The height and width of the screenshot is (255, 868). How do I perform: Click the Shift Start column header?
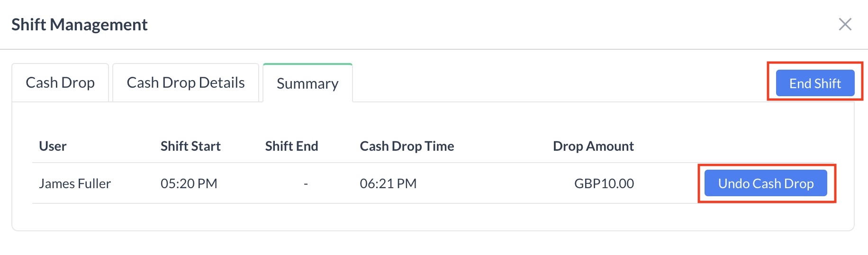point(190,146)
